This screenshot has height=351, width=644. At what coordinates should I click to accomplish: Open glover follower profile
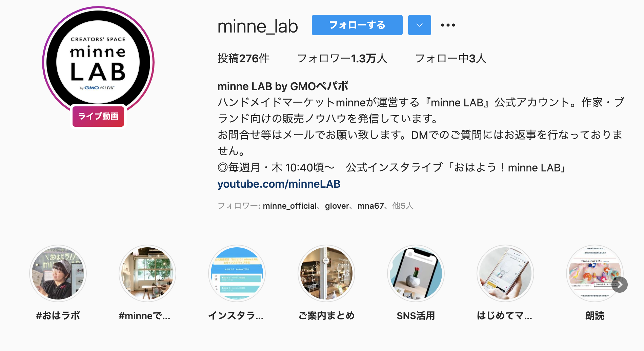click(x=337, y=206)
